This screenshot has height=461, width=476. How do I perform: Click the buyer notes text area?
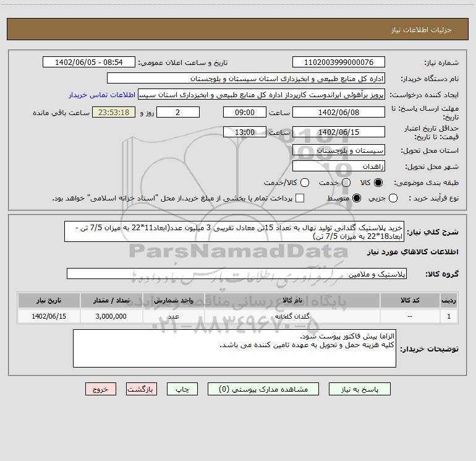pyautogui.click(x=234, y=348)
